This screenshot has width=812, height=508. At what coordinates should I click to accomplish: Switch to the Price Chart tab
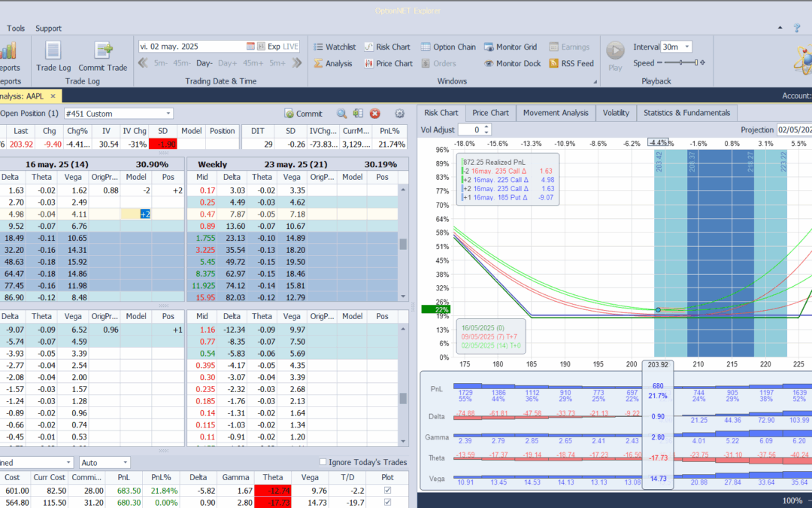point(490,112)
